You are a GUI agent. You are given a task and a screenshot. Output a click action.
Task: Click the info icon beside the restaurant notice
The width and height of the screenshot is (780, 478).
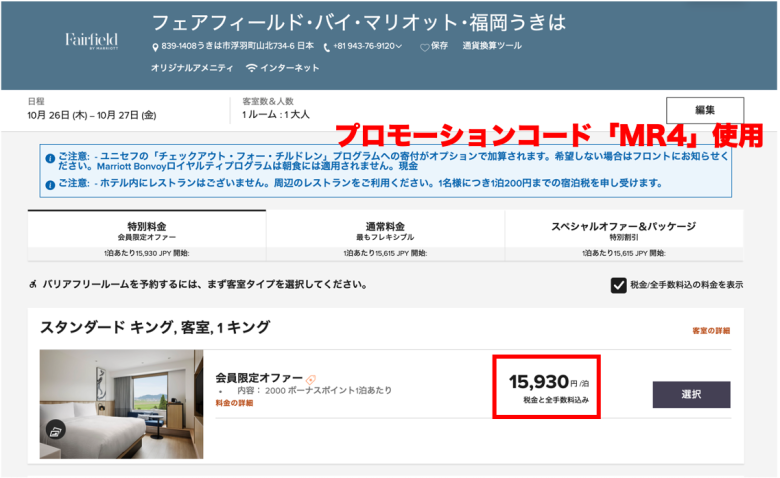[x=50, y=185]
